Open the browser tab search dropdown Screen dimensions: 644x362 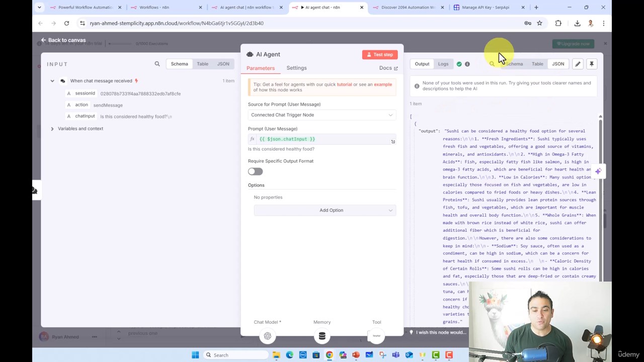tap(39, 8)
